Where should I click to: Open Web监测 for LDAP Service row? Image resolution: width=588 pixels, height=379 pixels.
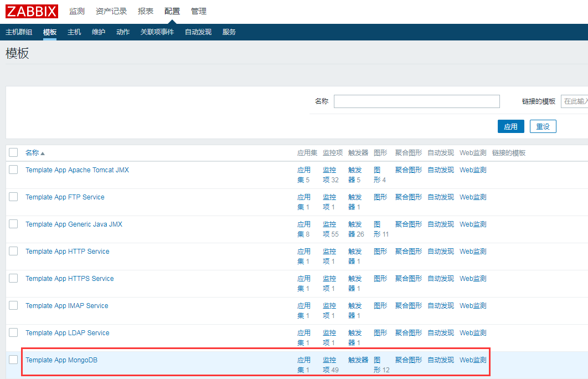pos(473,333)
